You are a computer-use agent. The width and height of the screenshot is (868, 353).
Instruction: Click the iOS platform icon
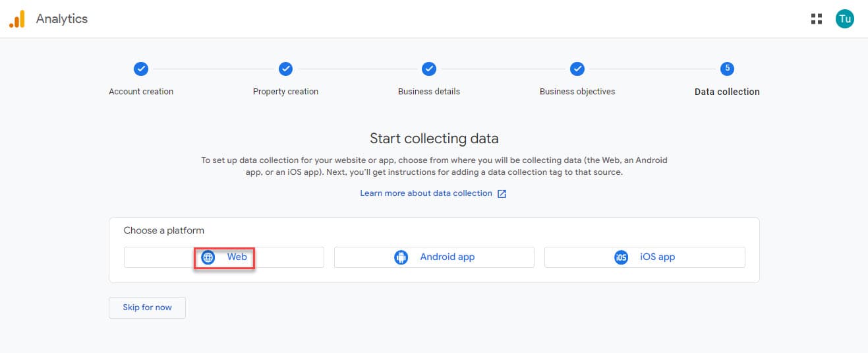click(621, 257)
